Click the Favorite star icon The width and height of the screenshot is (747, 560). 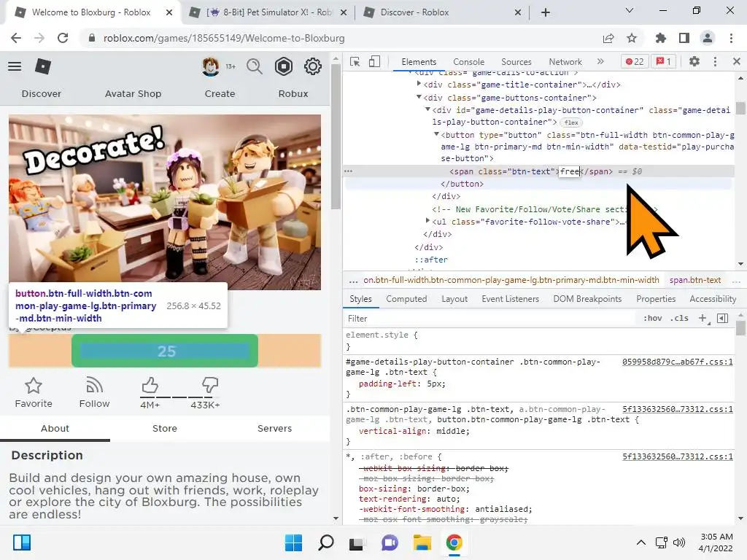(34, 385)
